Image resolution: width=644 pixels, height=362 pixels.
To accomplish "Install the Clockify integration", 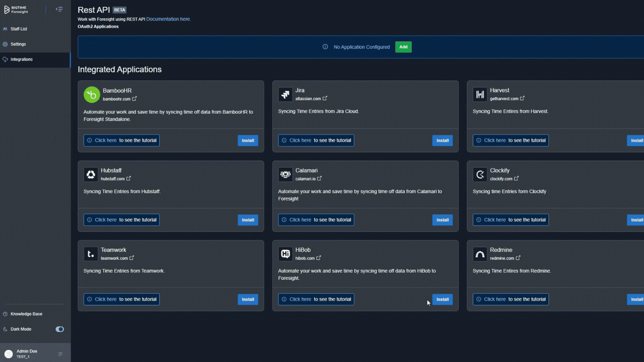I will (636, 220).
